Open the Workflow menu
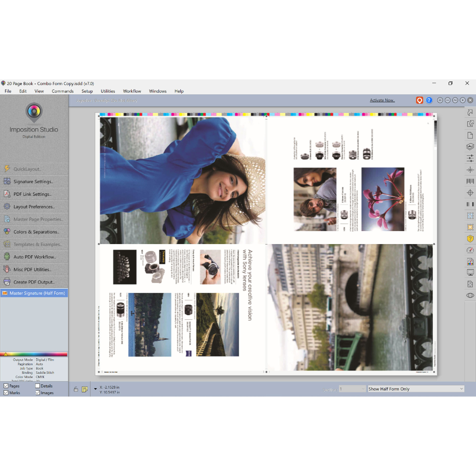Screen dimensions: 476x476 [x=132, y=91]
